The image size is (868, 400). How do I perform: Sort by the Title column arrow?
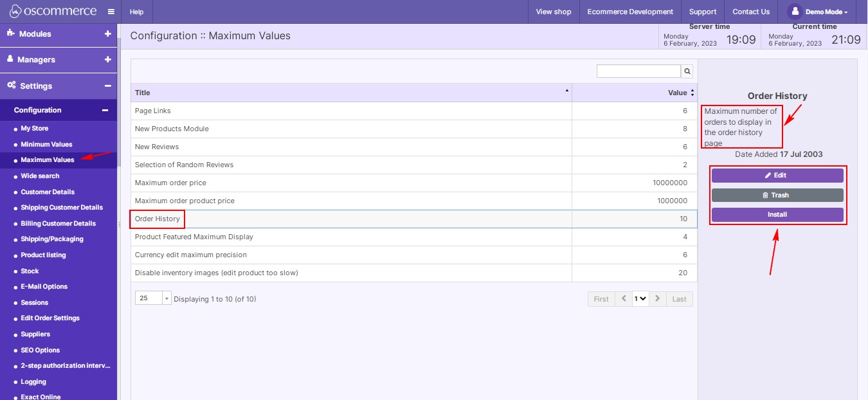point(566,91)
